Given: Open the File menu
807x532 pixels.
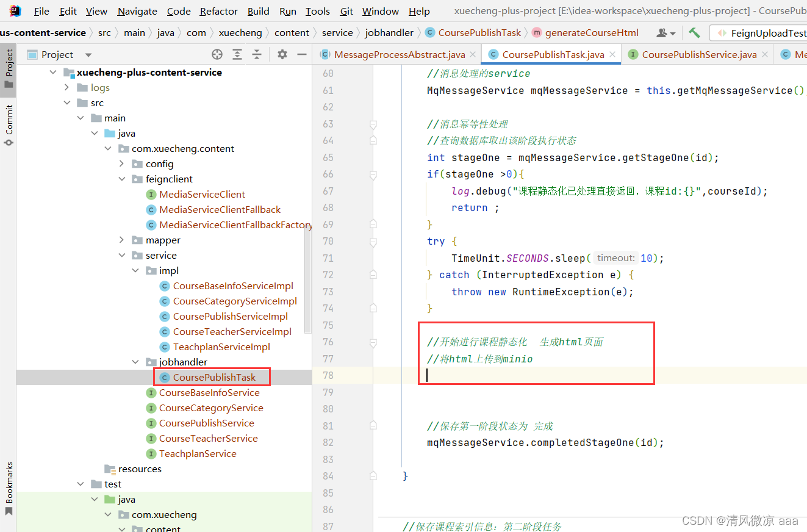Looking at the screenshot, I should click(41, 11).
